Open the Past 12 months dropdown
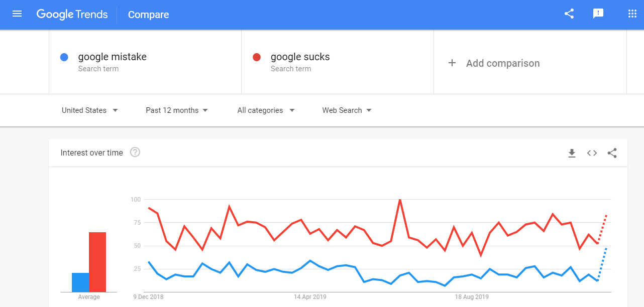This screenshot has width=644, height=307. pyautogui.click(x=177, y=110)
